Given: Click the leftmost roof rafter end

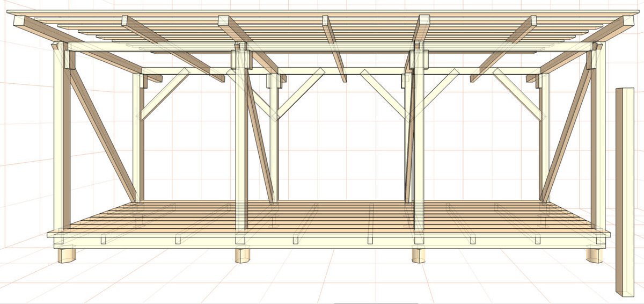Looking at the screenshot, I should pos(21,22).
